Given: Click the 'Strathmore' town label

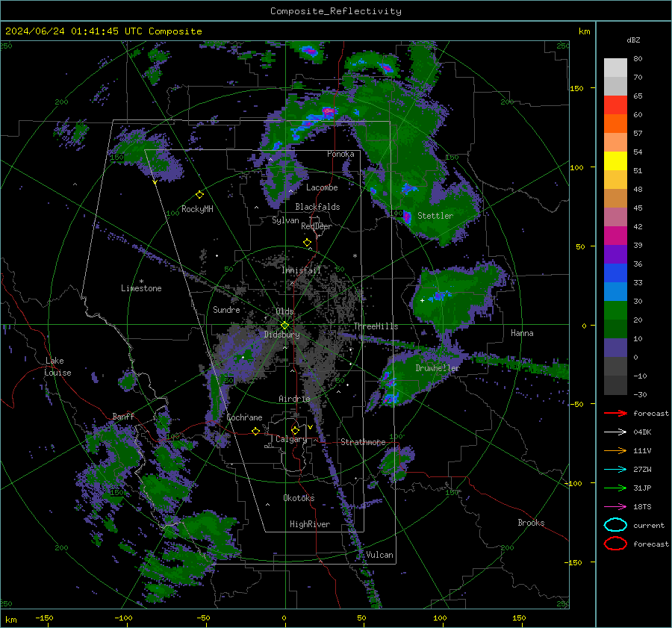Looking at the screenshot, I should click(x=363, y=442).
